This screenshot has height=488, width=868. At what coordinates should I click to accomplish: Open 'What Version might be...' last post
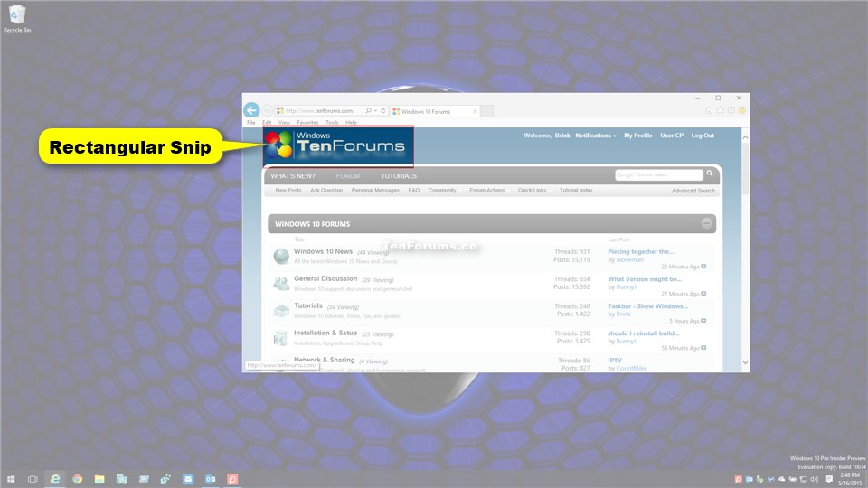tap(645, 279)
